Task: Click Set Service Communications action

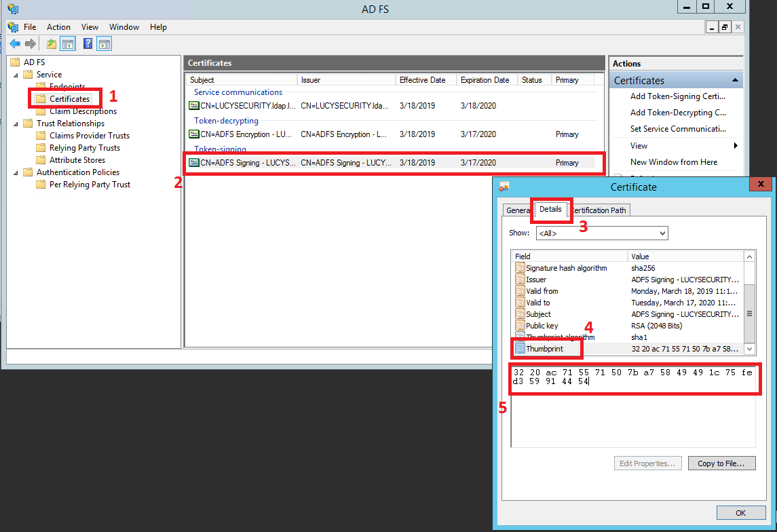Action: tap(678, 128)
